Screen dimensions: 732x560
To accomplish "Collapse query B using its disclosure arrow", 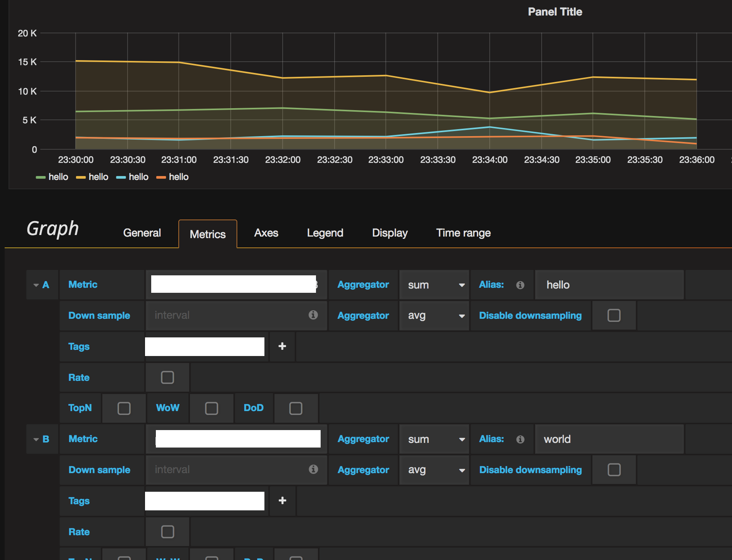I will (x=35, y=439).
